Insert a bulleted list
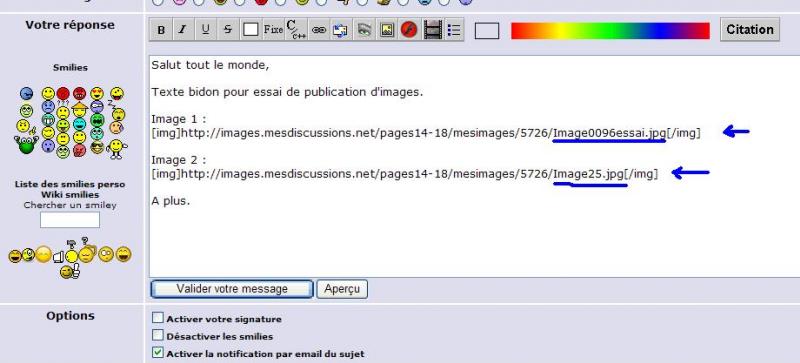The width and height of the screenshot is (800, 363). click(454, 30)
